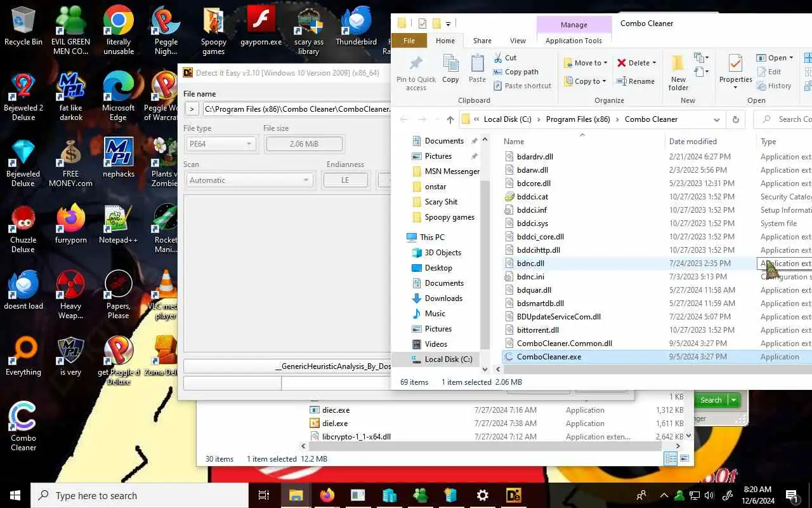Select ComboCleaner.exe in the file list
The image size is (812, 508).
pos(657,357)
